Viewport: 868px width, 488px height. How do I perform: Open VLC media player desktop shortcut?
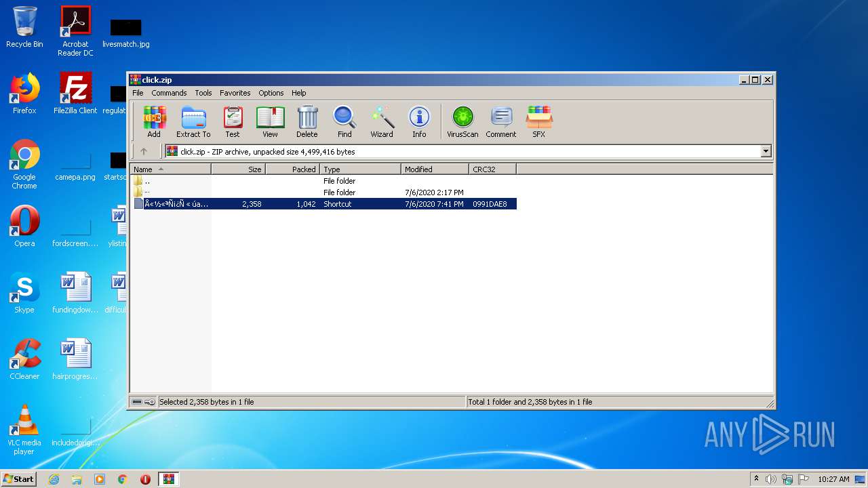[24, 430]
